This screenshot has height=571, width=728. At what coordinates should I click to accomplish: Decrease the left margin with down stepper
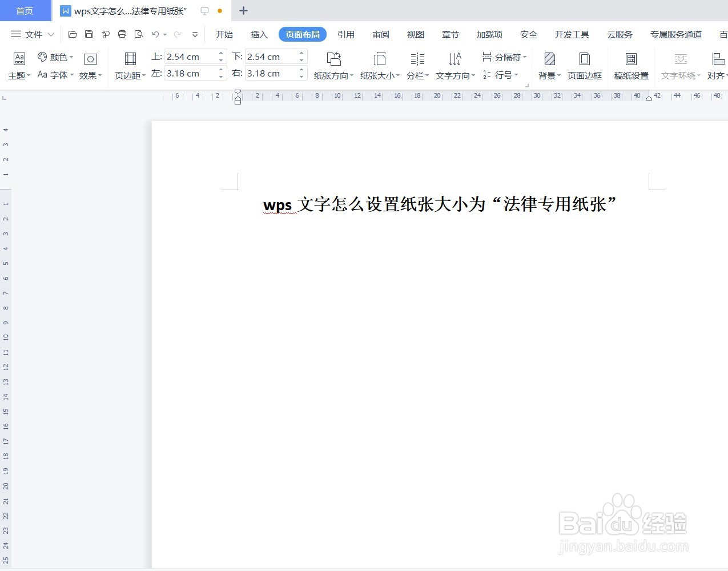[221, 77]
